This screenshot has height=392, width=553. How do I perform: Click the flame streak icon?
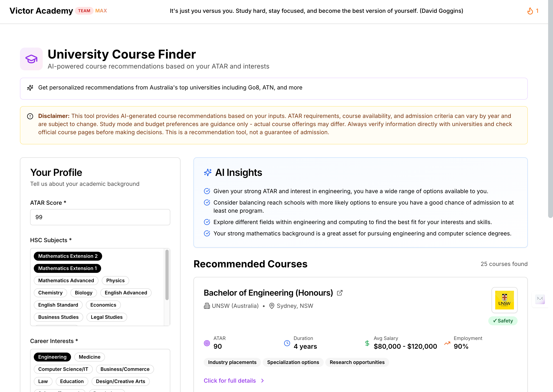pyautogui.click(x=530, y=11)
